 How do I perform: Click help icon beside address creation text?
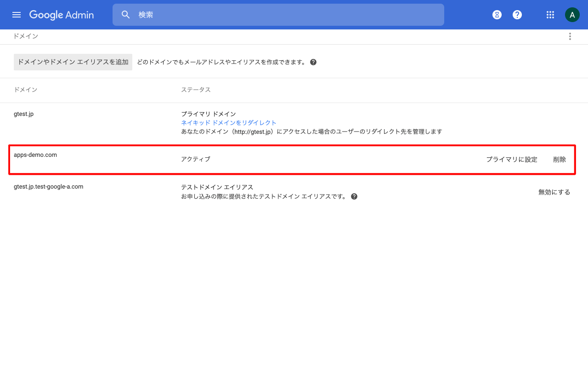click(313, 62)
